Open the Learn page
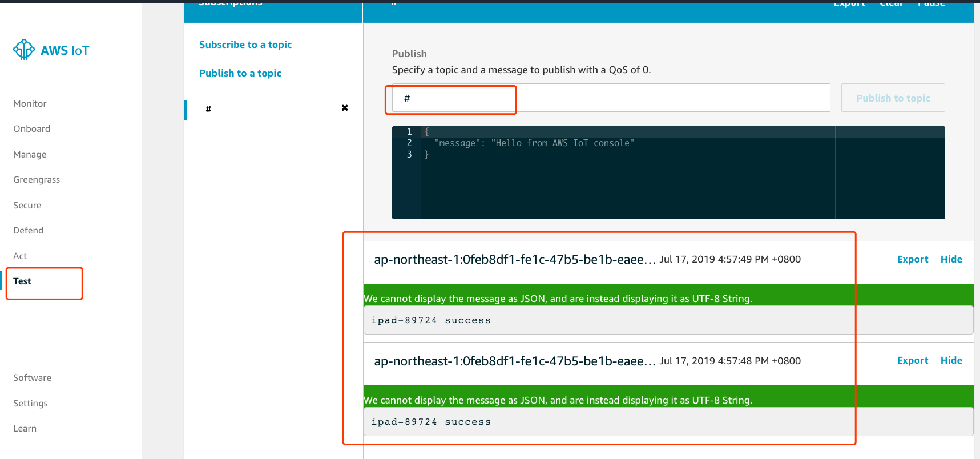The width and height of the screenshot is (980, 459). [25, 429]
